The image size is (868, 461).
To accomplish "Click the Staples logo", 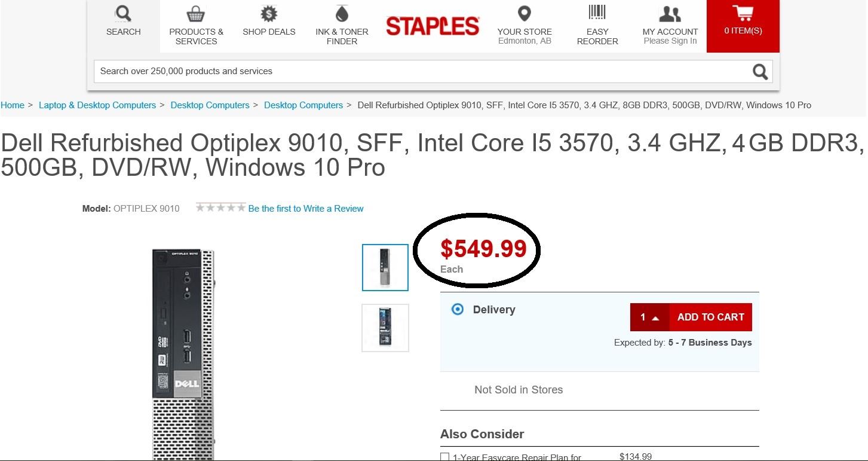I will (x=433, y=26).
